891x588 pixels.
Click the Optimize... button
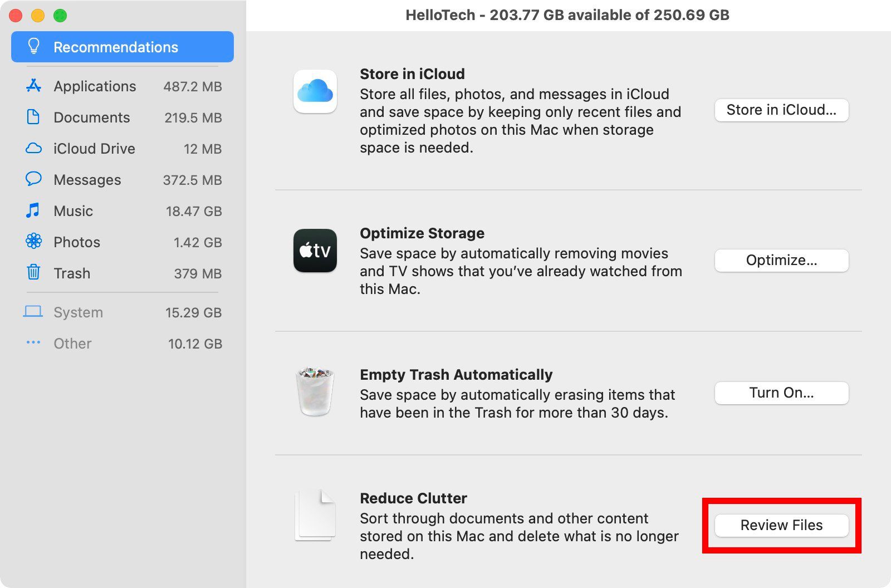(782, 261)
